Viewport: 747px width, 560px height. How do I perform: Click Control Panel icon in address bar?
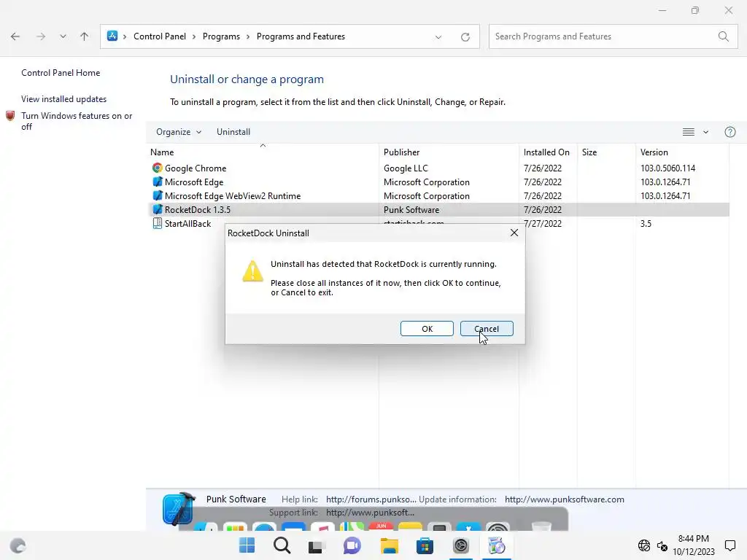click(112, 36)
